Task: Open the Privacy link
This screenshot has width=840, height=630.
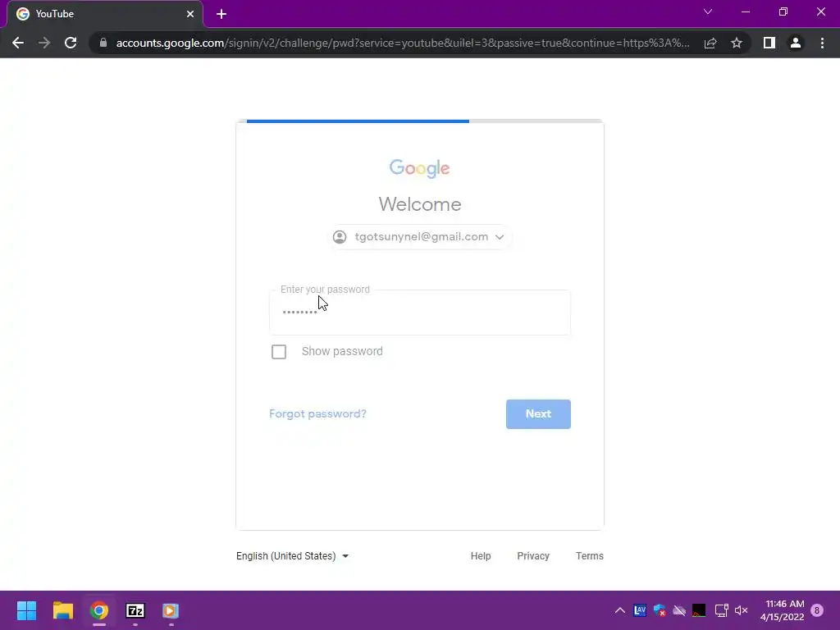Action: [x=533, y=556]
